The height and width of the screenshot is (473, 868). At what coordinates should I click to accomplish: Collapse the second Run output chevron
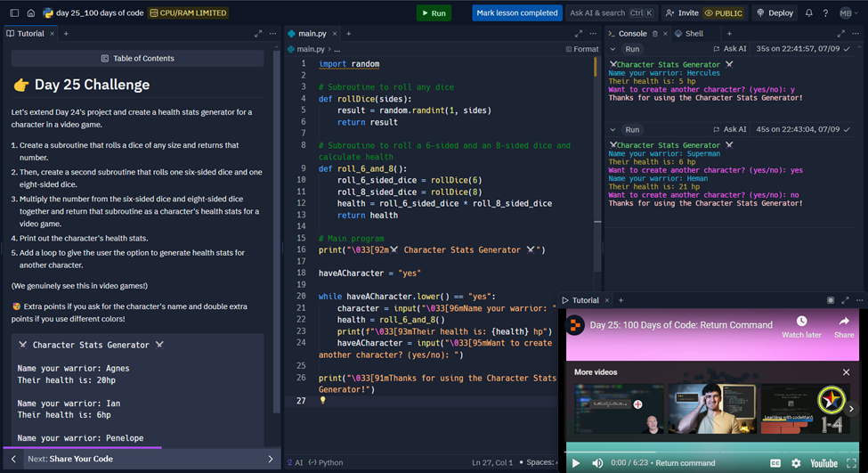(x=612, y=129)
